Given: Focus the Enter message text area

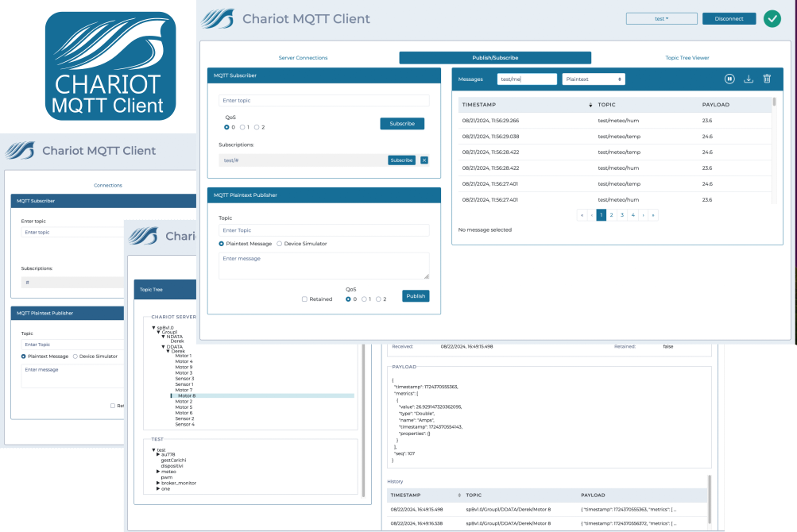Looking at the screenshot, I should [323, 266].
